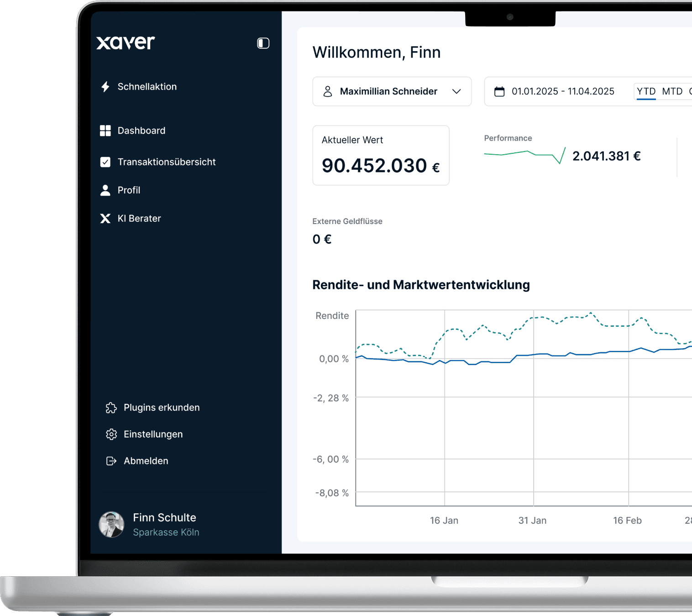The width and height of the screenshot is (692, 616).
Task: Click the 2.041.381 € performance value
Action: coord(607,156)
